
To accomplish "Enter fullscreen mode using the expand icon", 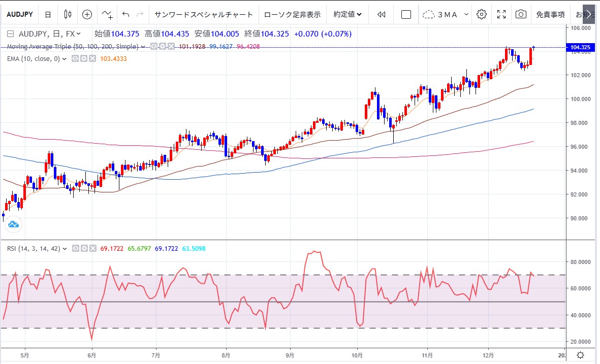I will [x=501, y=14].
